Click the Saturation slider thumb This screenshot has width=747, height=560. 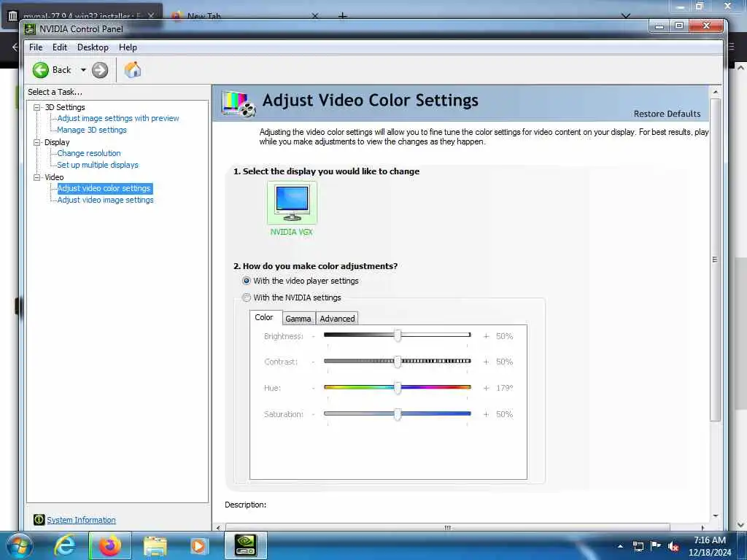tap(398, 414)
